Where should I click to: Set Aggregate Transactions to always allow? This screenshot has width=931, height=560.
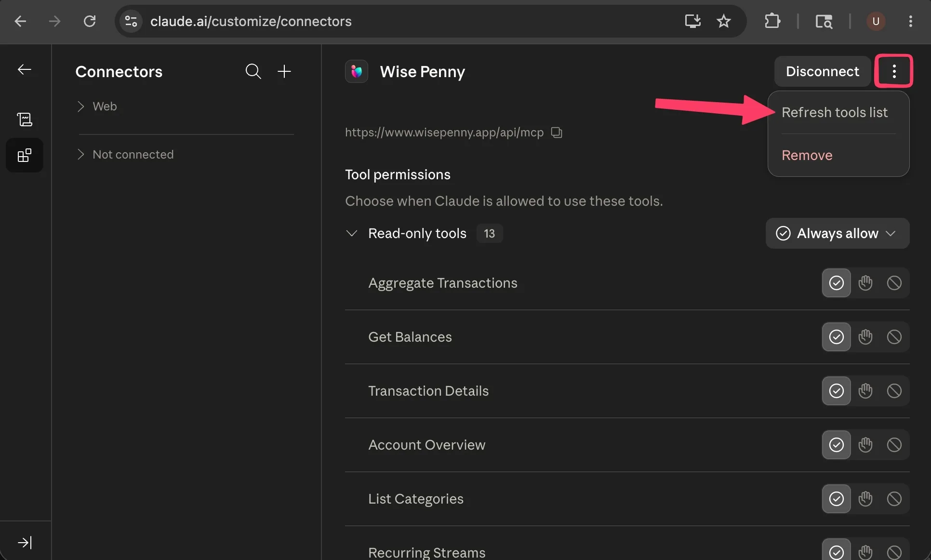coord(837,283)
